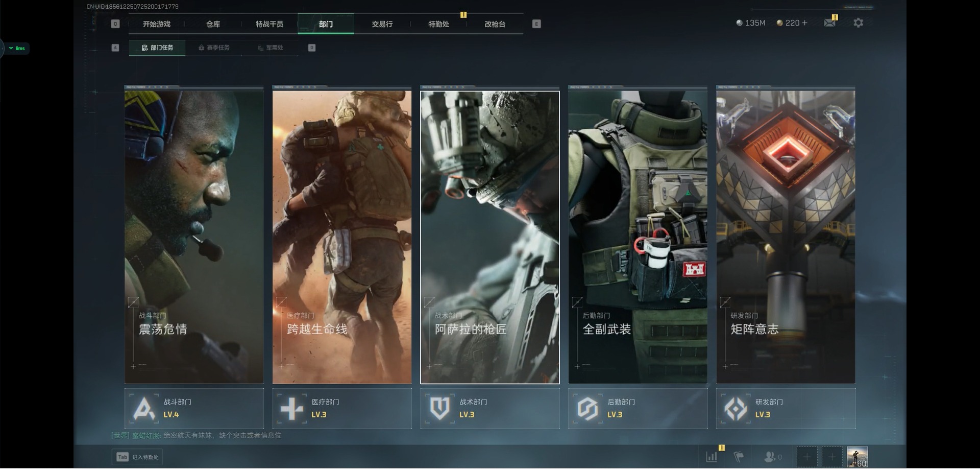Click the plus sign beside 220 currency
This screenshot has width=980, height=469.
[805, 23]
